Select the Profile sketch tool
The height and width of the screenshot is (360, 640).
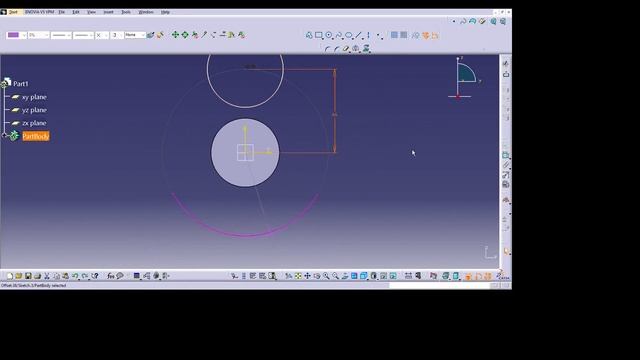(309, 36)
